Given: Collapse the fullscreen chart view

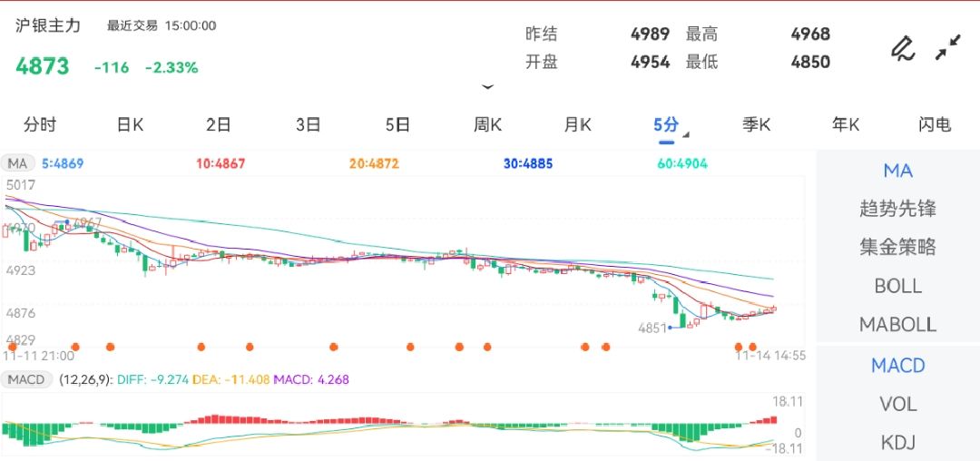Looking at the screenshot, I should click(948, 47).
